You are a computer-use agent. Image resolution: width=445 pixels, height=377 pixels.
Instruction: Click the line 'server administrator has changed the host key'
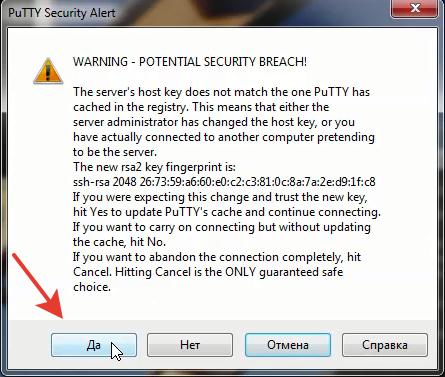214,122
